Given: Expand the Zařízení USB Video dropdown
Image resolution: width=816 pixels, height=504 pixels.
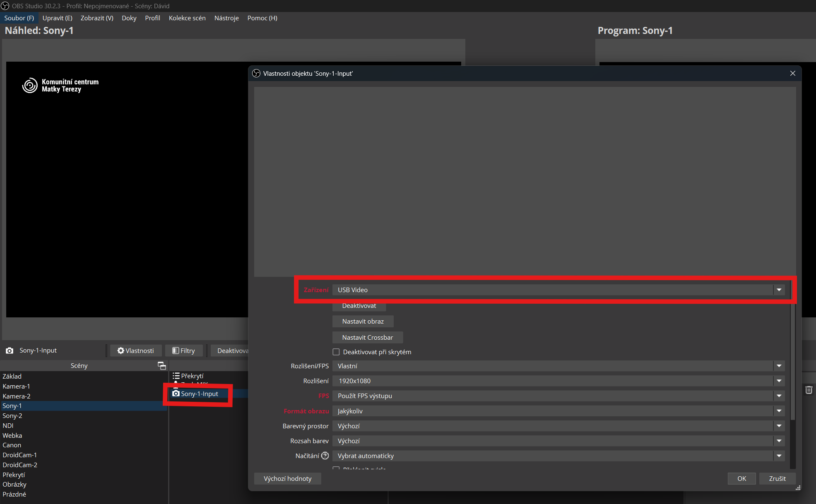Looking at the screenshot, I should click(779, 290).
